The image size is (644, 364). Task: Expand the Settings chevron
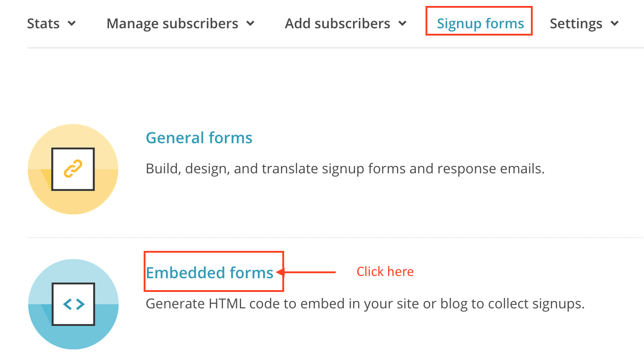[615, 23]
